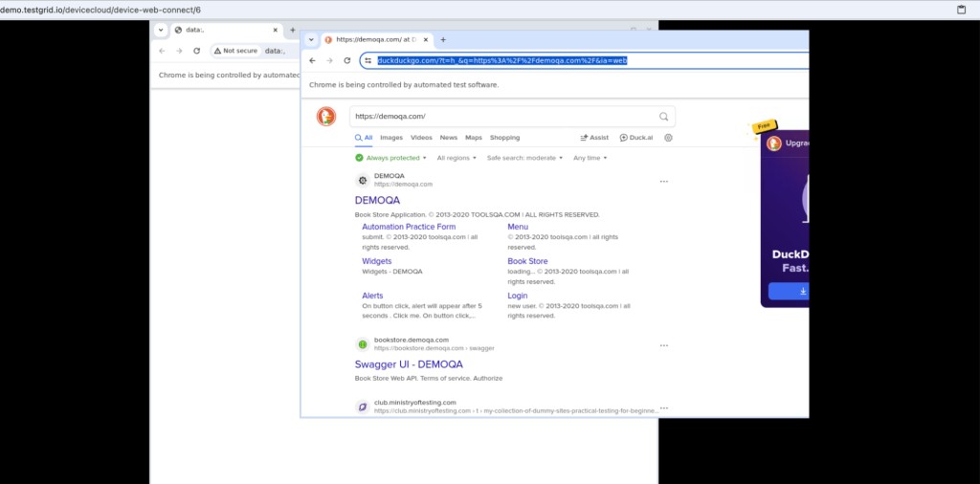980x484 pixels.
Task: Switch to the Maps tab
Action: 474,138
